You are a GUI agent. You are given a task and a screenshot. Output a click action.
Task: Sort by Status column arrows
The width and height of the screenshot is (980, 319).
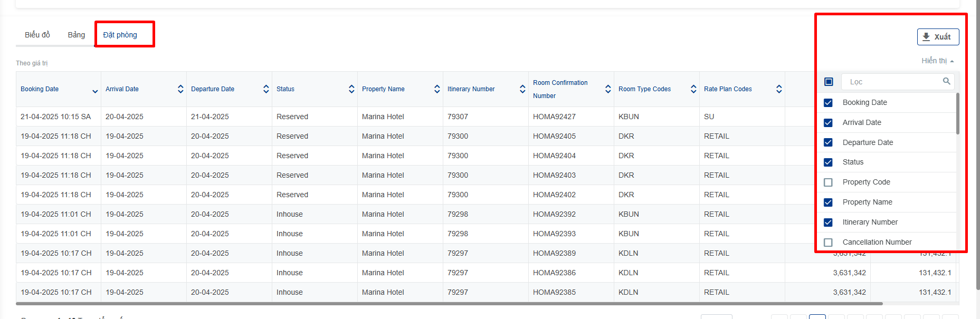coord(351,89)
